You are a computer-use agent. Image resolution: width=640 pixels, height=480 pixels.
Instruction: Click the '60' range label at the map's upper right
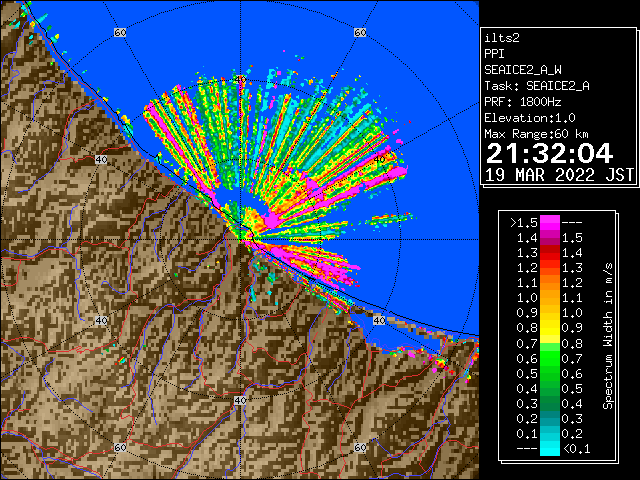click(360, 32)
